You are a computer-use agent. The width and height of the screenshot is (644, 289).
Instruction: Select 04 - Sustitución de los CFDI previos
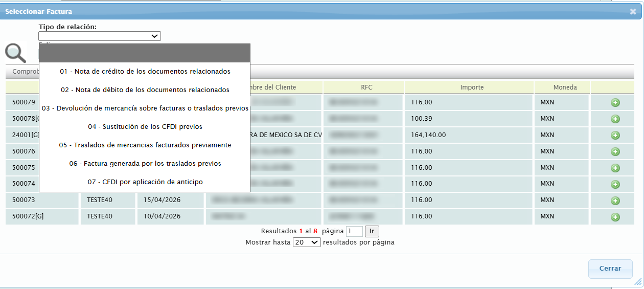(145, 126)
